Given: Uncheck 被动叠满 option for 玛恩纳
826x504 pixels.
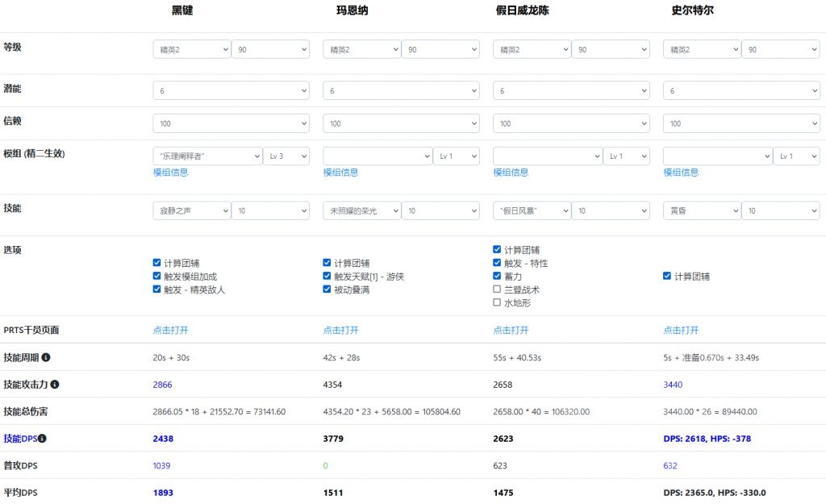Looking at the screenshot, I should (327, 289).
